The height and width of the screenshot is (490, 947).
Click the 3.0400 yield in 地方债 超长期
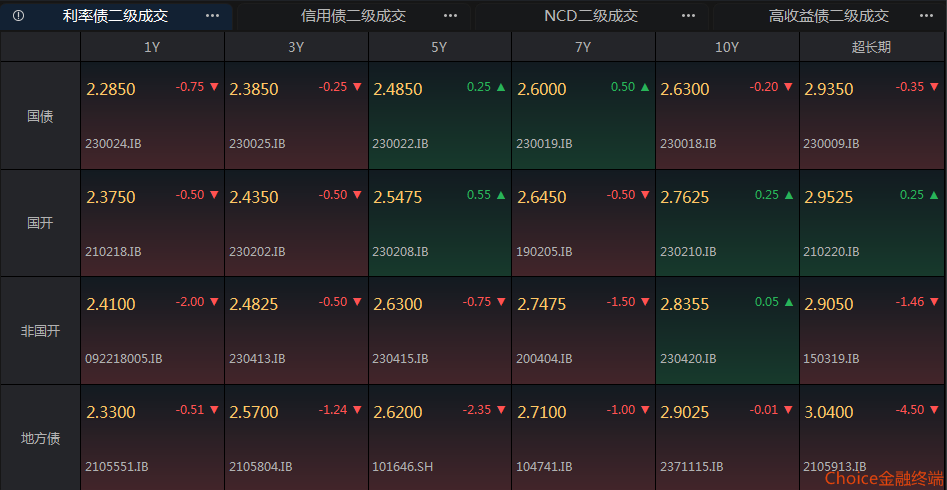pos(829,413)
